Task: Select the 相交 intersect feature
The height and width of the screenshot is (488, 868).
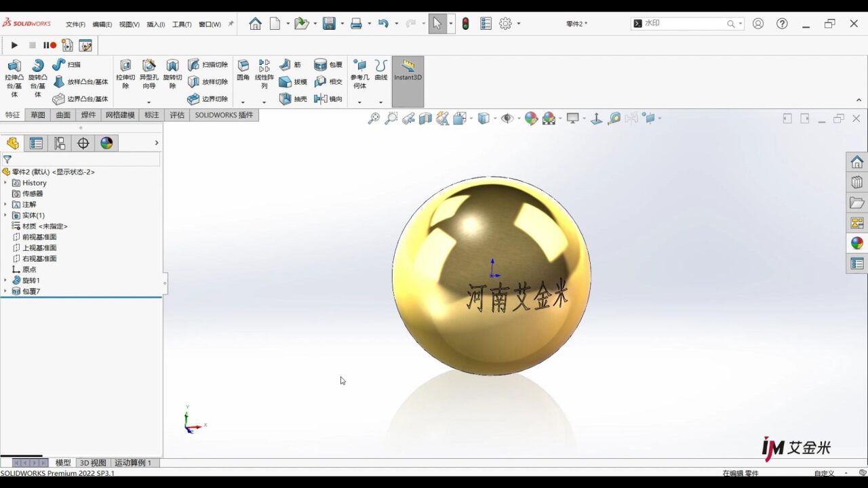Action: pos(328,82)
